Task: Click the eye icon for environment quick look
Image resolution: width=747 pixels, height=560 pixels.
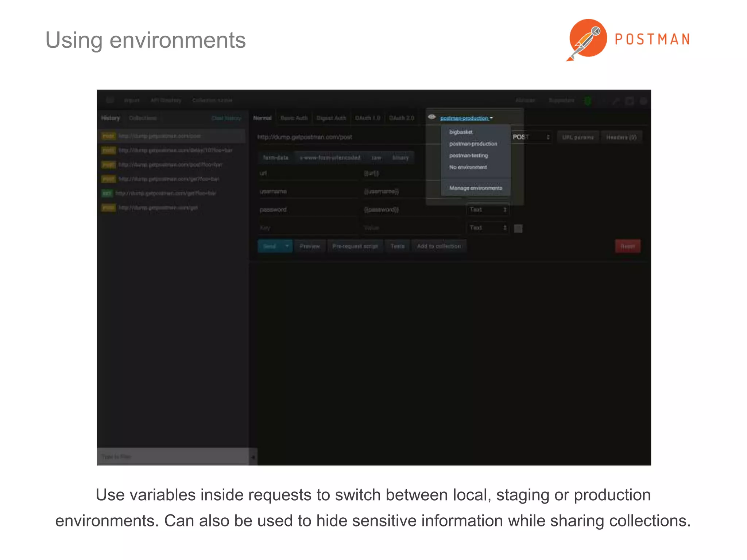Action: tap(432, 117)
